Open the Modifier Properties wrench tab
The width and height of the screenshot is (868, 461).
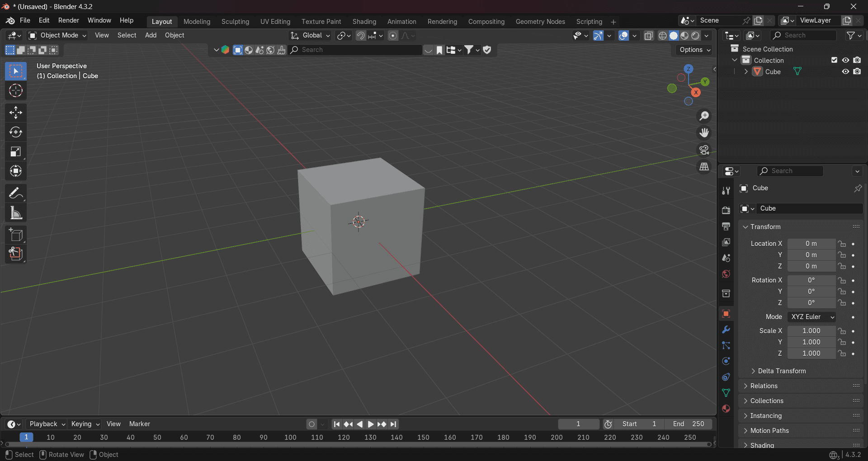click(x=726, y=329)
